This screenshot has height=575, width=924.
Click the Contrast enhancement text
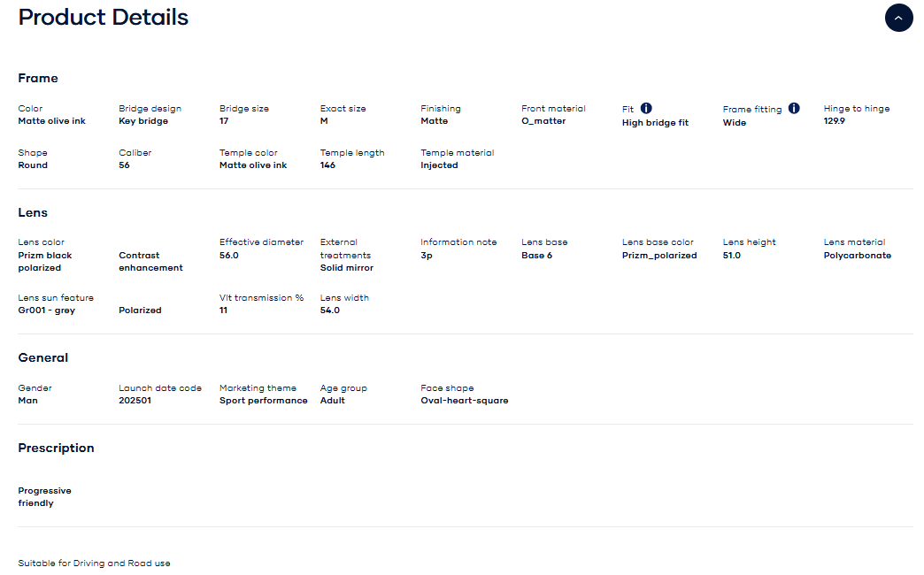(150, 261)
